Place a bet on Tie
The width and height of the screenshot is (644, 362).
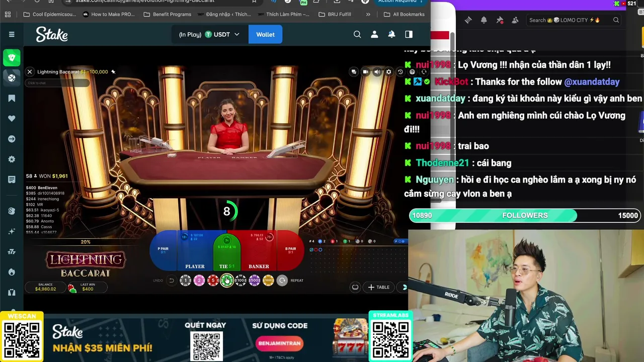pos(227,251)
